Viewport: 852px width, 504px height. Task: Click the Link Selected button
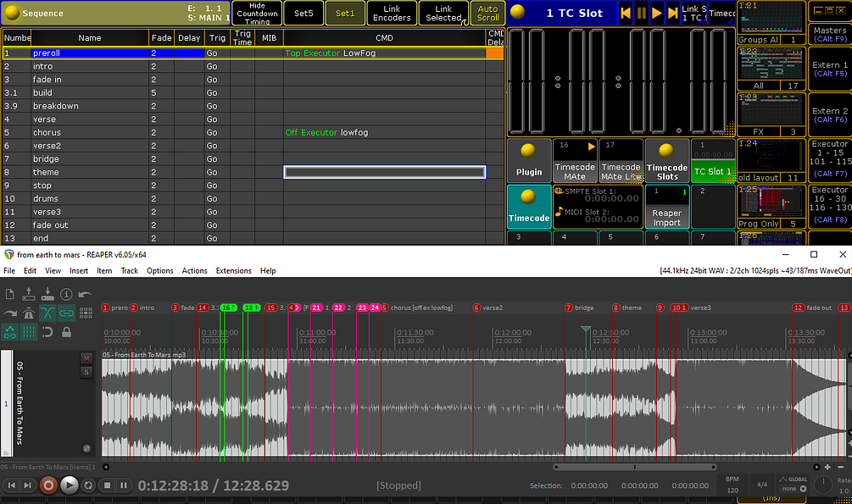(443, 13)
